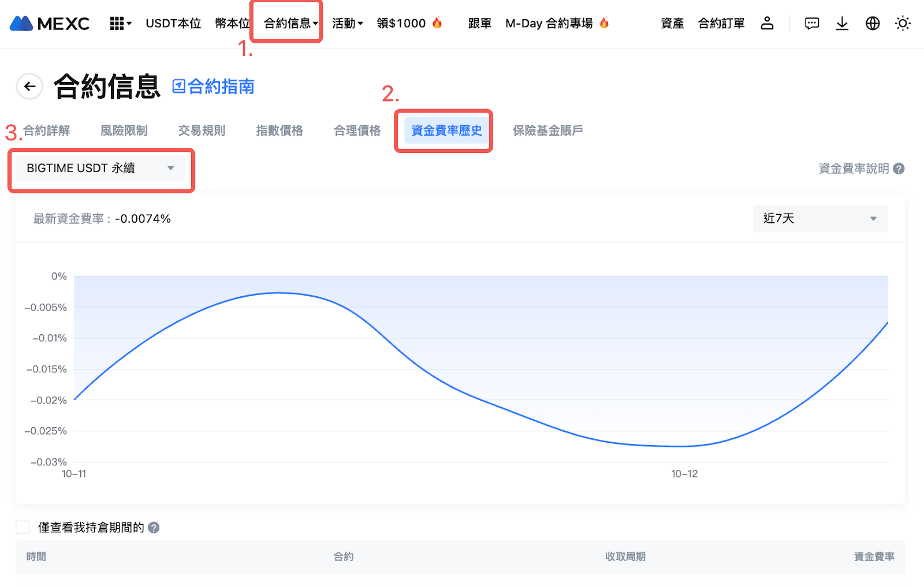Enable 僅查看我持倉期間的 checkbox
The image size is (924, 586).
tap(23, 527)
